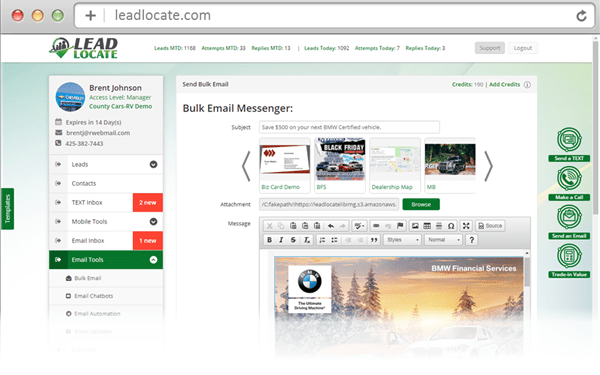Click the info icon beside Add Credits
The width and height of the screenshot is (600, 375).
pos(527,85)
